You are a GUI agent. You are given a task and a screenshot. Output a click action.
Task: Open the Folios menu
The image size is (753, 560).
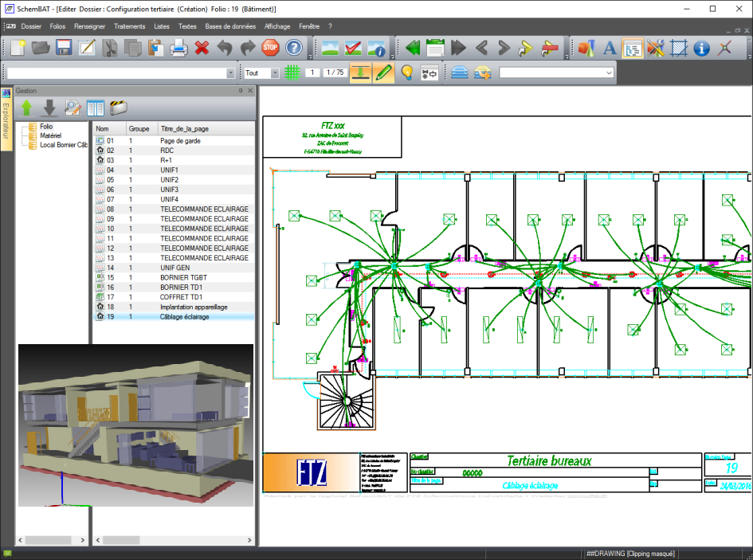pos(57,26)
